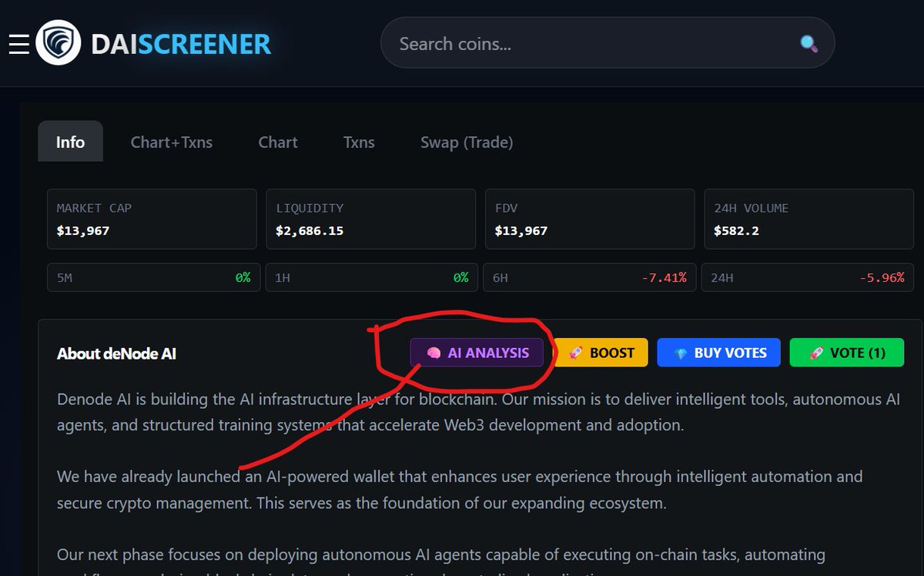Click the VOTE (1) button
The image size is (924, 576).
tap(847, 353)
